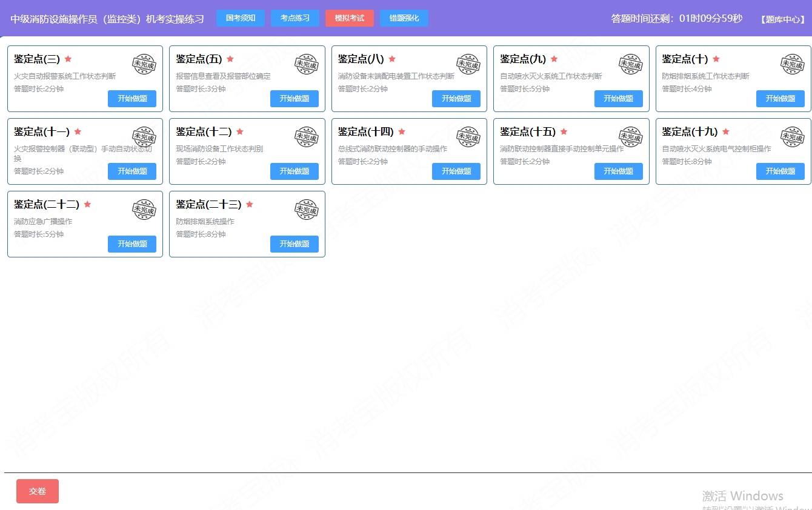Start 开始做题 for 鉴定点(十一)
Viewport: 812px width, 510px height.
coord(132,171)
